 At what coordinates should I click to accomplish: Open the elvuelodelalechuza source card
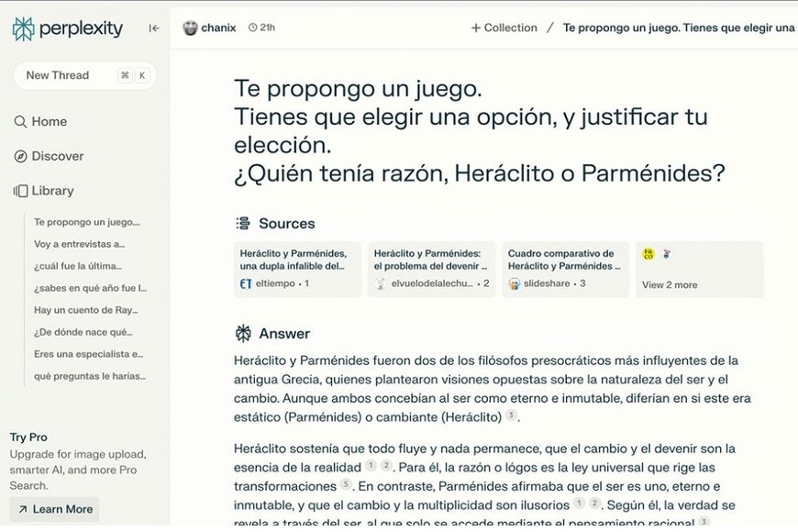click(x=431, y=269)
